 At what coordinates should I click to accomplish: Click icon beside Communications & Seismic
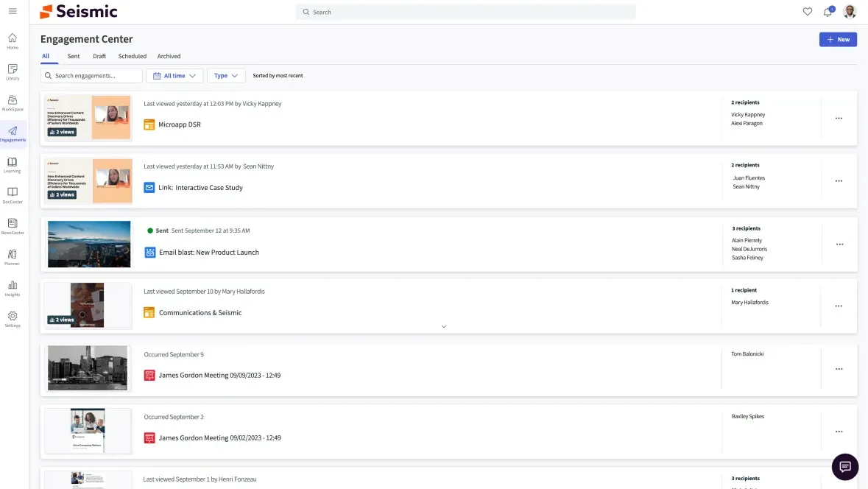click(149, 313)
